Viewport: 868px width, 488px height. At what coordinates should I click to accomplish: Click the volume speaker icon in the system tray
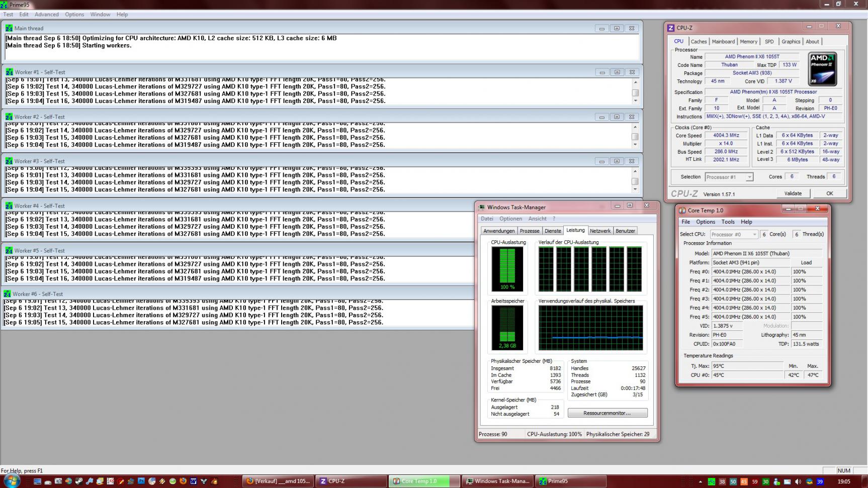798,481
